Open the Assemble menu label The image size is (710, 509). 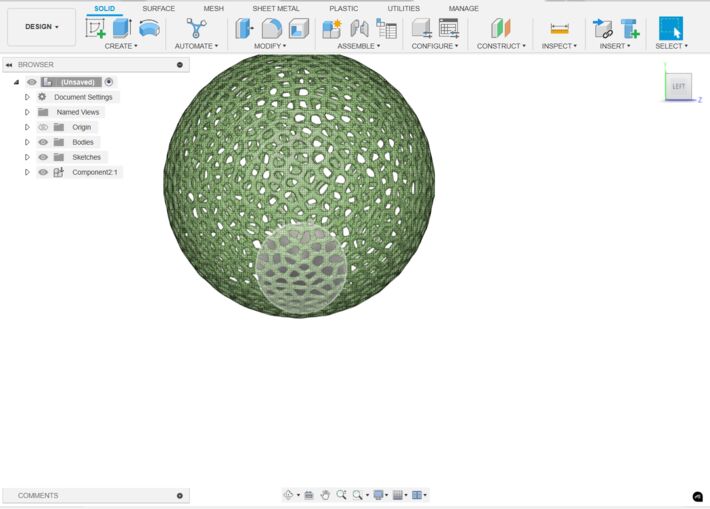tap(358, 46)
